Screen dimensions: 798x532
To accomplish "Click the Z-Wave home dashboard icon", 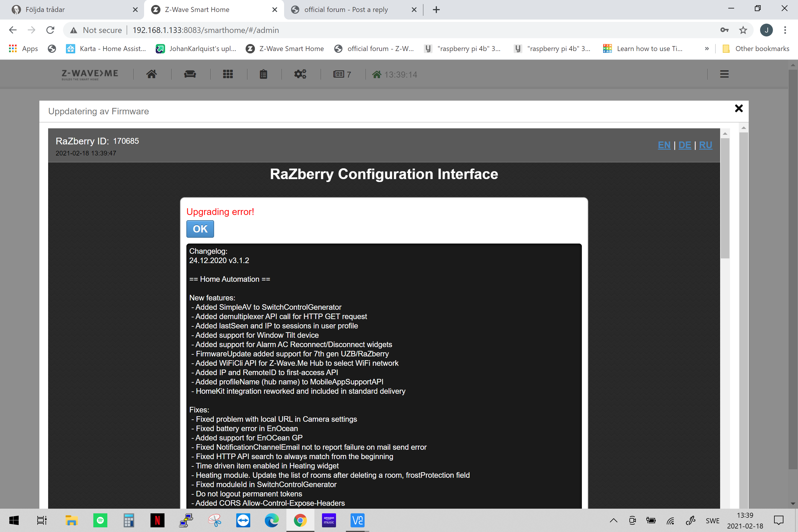I will (151, 74).
